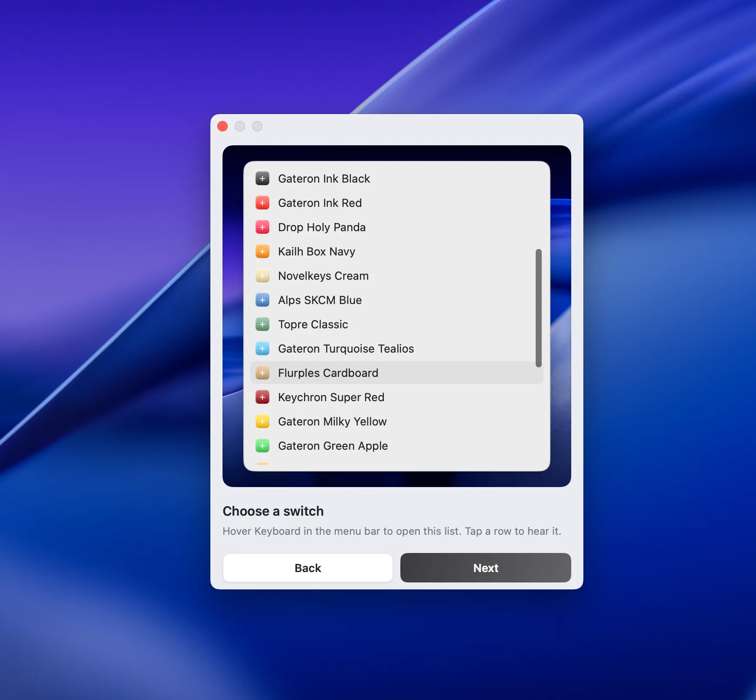Click the Next button
756x700 pixels.
click(485, 568)
